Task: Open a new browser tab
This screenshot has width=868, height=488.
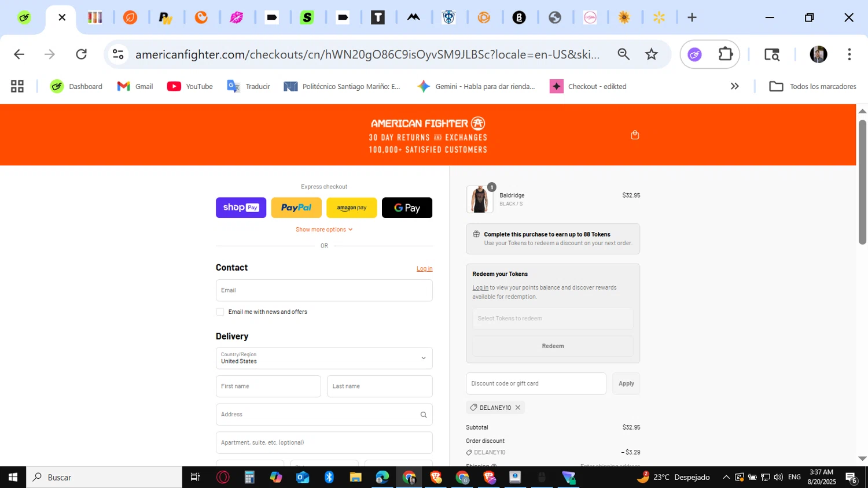Action: (692, 17)
